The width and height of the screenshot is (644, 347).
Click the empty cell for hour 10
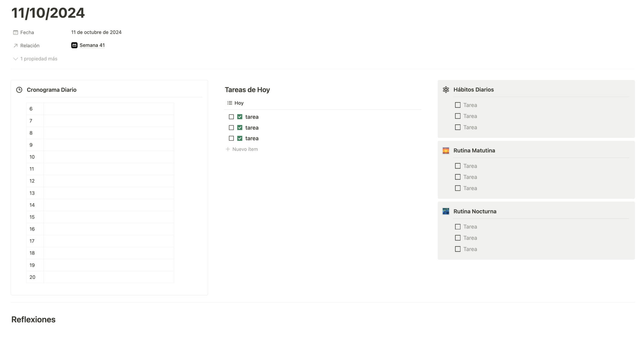tap(109, 157)
